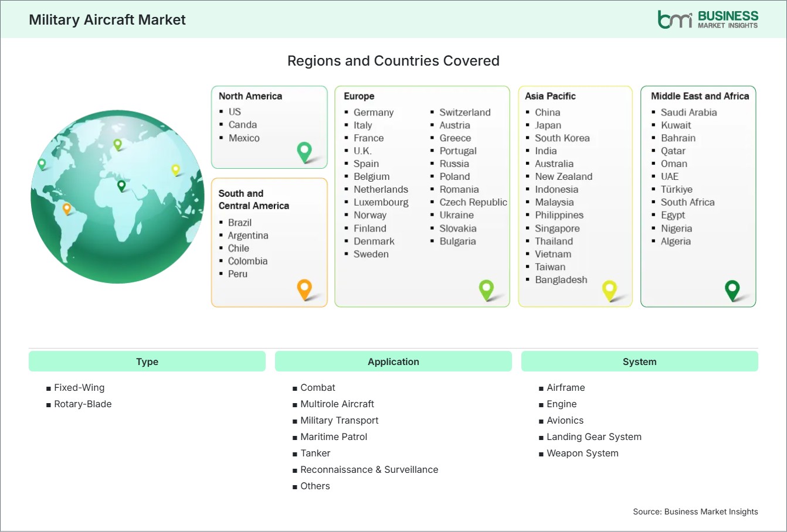Click Brazil in the country list
Image resolution: width=787 pixels, height=532 pixels.
point(240,223)
